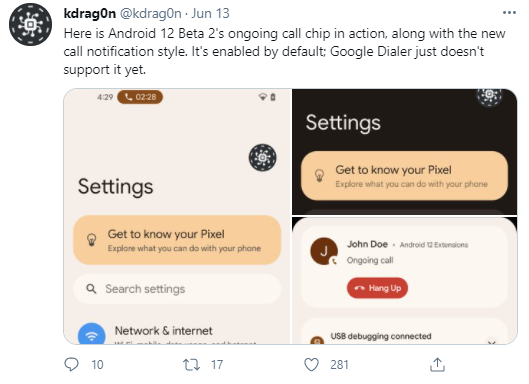Open the three-dot more options menu
The image size is (529, 384).
[x=509, y=13]
